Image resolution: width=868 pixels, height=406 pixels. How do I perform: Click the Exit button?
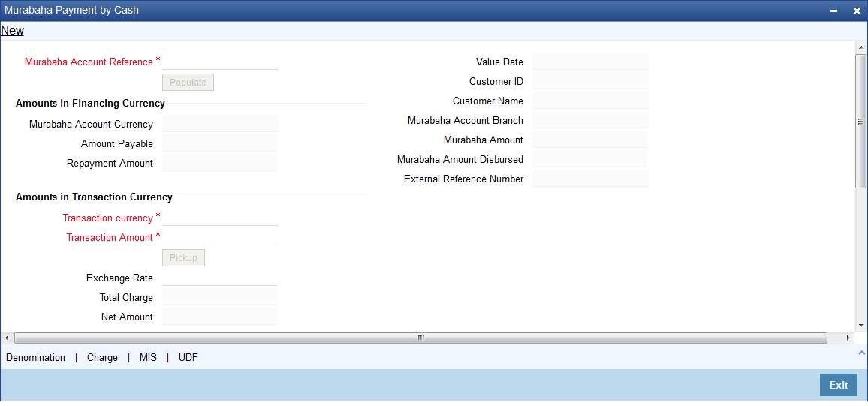pos(839,385)
